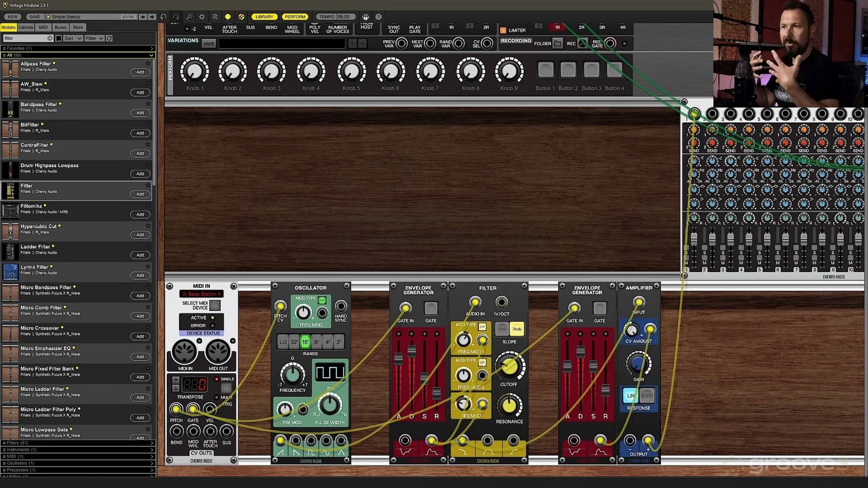Open the zoom magnifier tool
868x488 pixels.
189,17
